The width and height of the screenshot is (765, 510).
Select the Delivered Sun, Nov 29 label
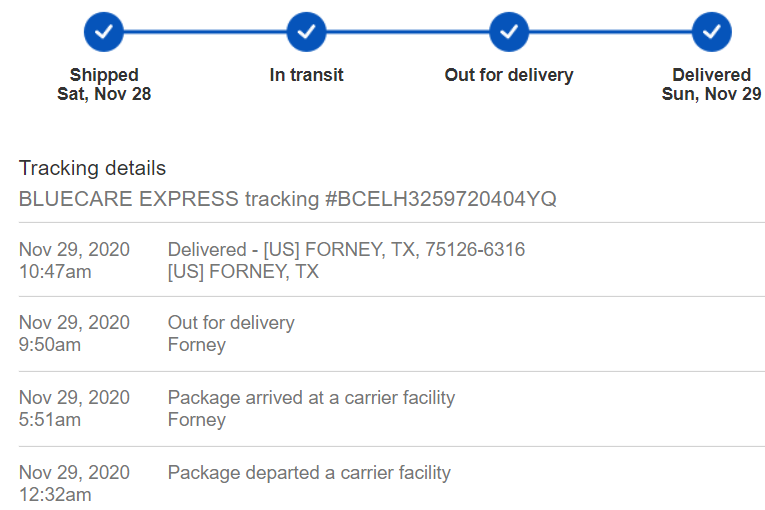pyautogui.click(x=711, y=85)
